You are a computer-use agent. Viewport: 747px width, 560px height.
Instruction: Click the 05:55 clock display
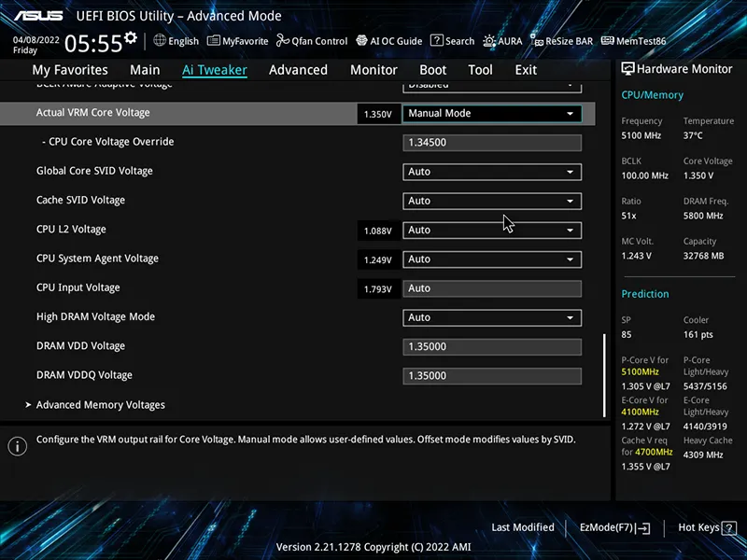pos(93,44)
